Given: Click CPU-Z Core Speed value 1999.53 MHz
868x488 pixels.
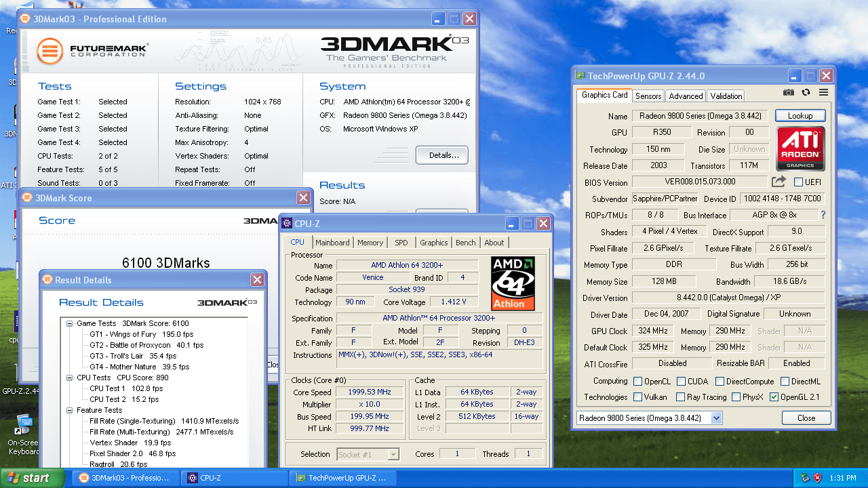Looking at the screenshot, I should 370,392.
